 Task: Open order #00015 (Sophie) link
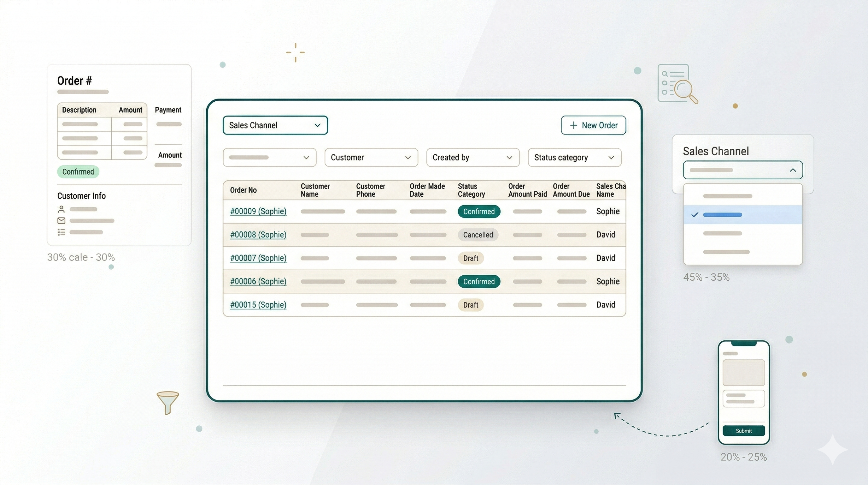point(258,305)
